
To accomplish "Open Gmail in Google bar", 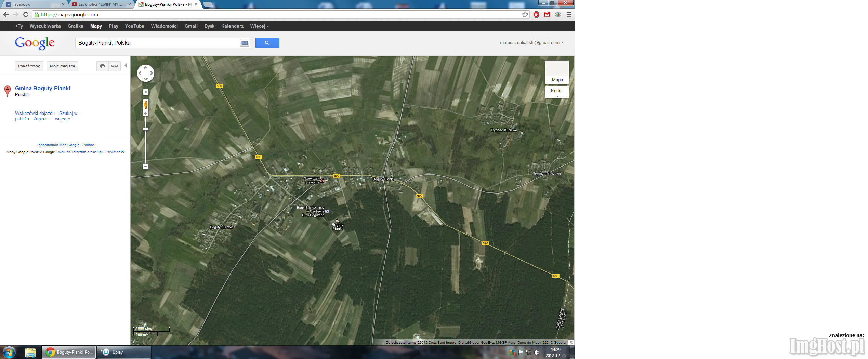I will tap(191, 26).
